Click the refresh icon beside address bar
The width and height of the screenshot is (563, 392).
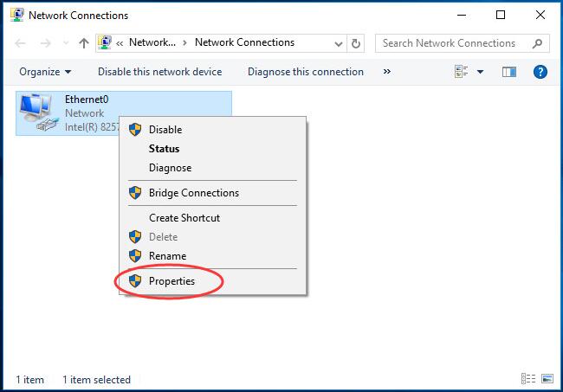pyautogui.click(x=356, y=43)
